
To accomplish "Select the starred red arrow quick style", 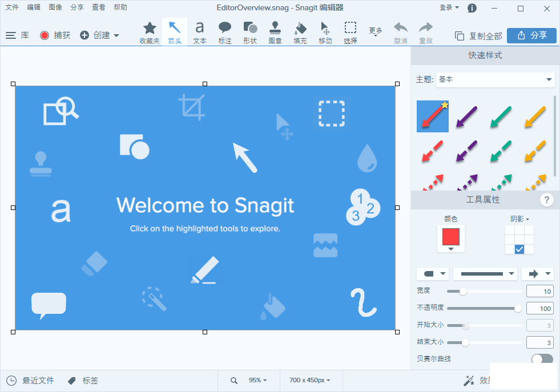I will tap(433, 116).
